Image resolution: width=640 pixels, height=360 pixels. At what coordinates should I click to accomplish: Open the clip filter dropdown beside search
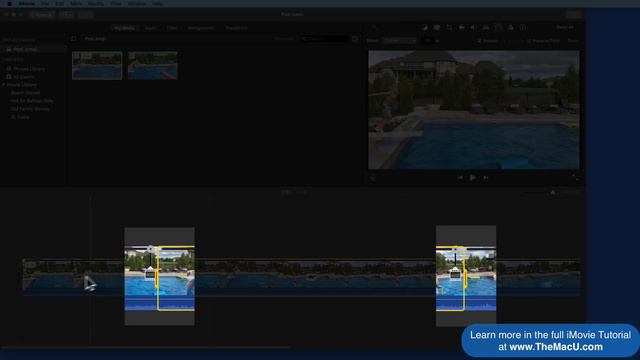point(284,39)
